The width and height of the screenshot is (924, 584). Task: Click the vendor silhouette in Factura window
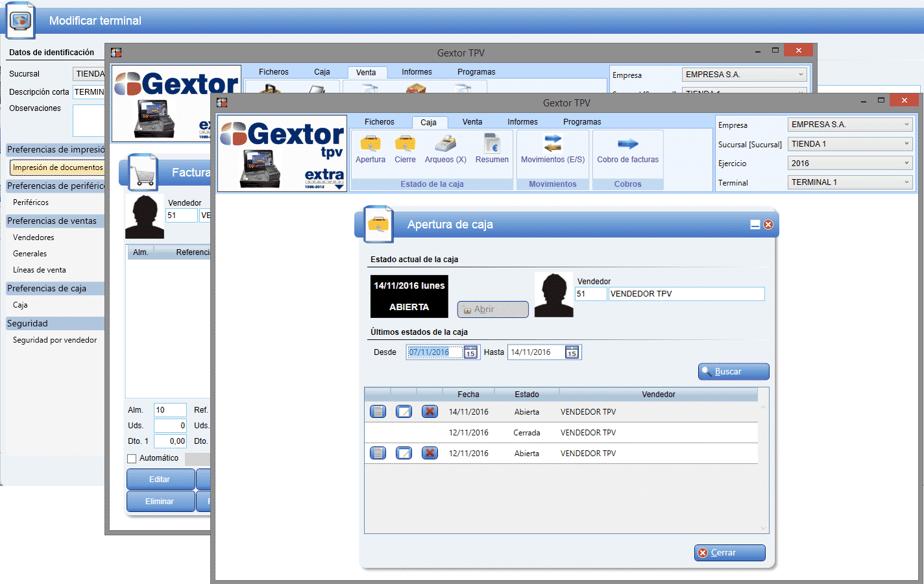pyautogui.click(x=145, y=217)
